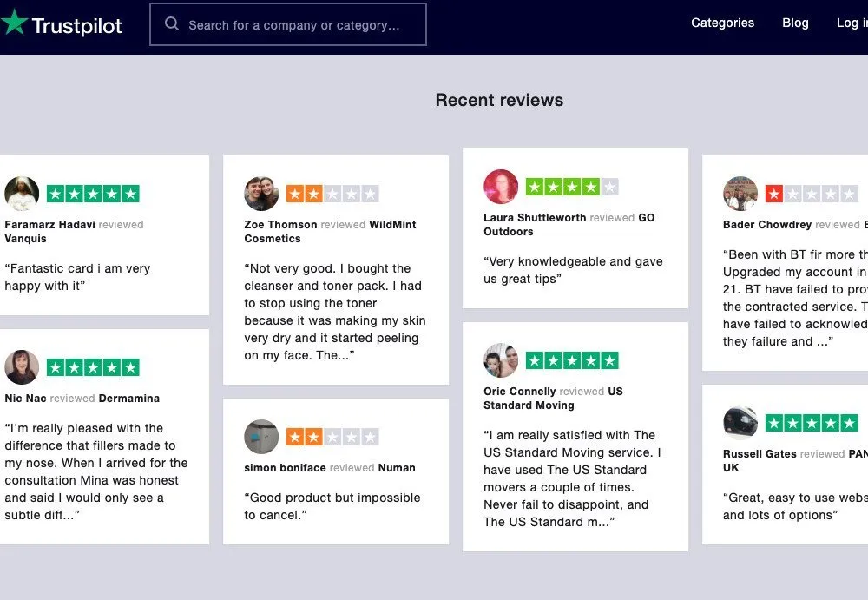Open the Vanquis company page
This screenshot has width=868, height=600.
[x=27, y=238]
